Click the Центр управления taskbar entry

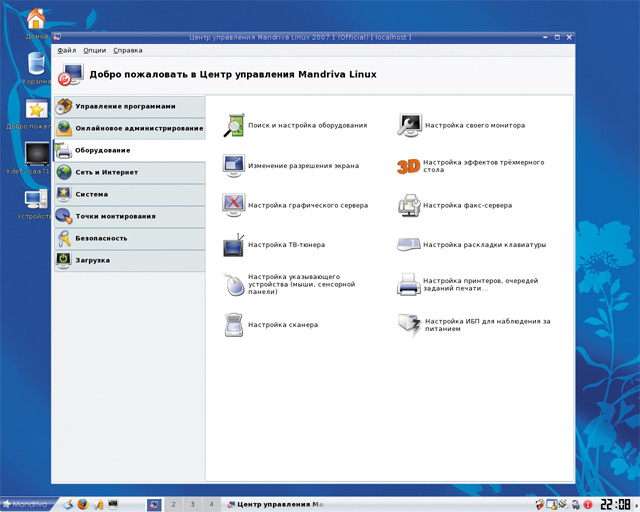point(276,505)
